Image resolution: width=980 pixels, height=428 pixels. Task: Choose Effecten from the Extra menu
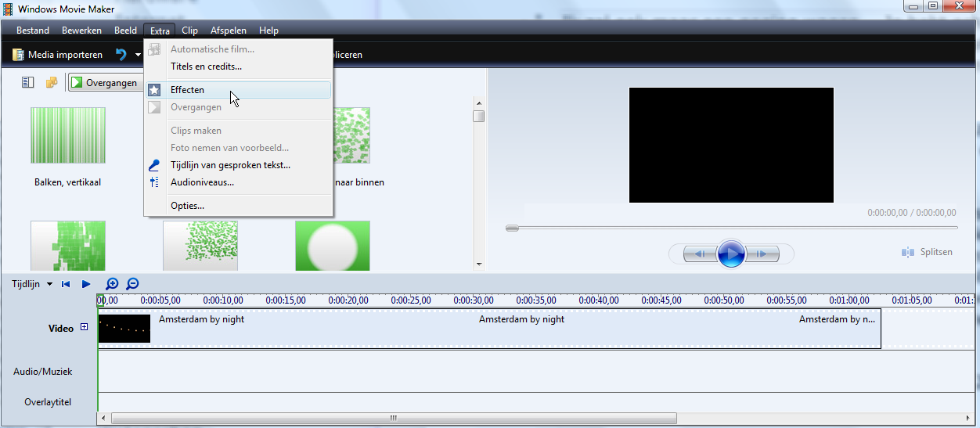click(187, 90)
